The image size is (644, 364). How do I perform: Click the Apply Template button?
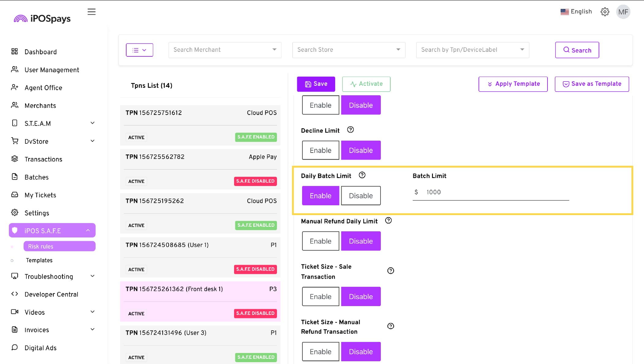click(513, 84)
